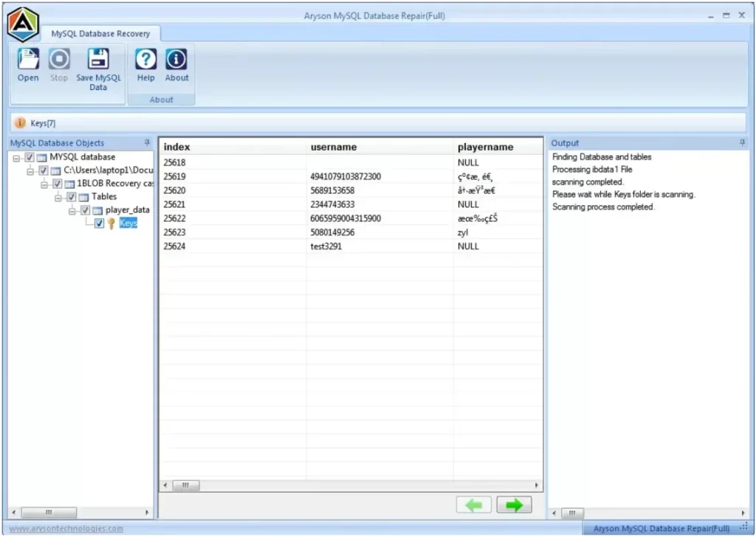Select the 1BLOB Recovery tree node
Image resolution: width=756 pixels, height=537 pixels.
pos(115,184)
